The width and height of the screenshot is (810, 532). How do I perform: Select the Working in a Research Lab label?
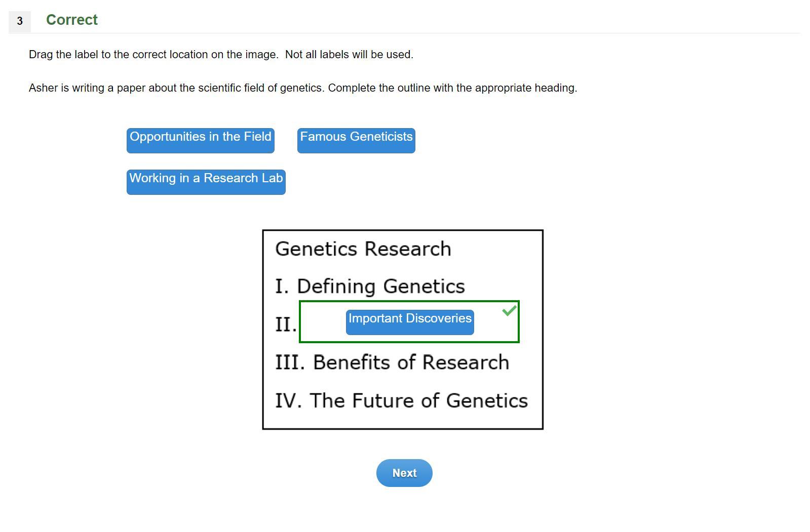[x=206, y=182]
